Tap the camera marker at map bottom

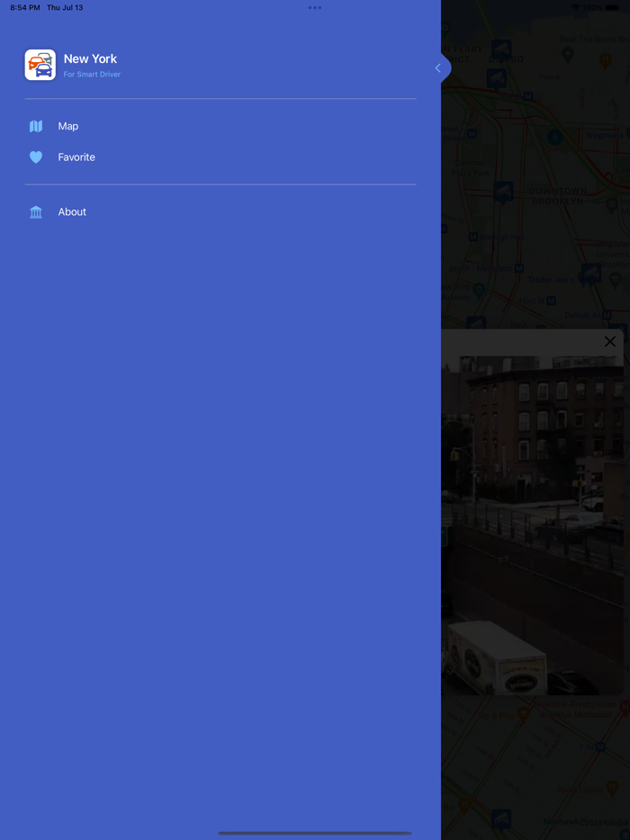[x=500, y=819]
